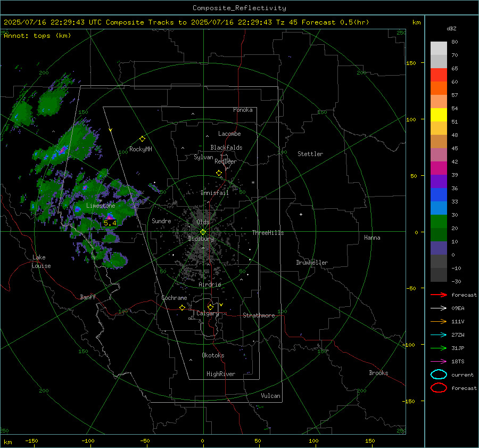
Task: Click the magenta 42 dBZ color swatch
Action: [x=439, y=168]
